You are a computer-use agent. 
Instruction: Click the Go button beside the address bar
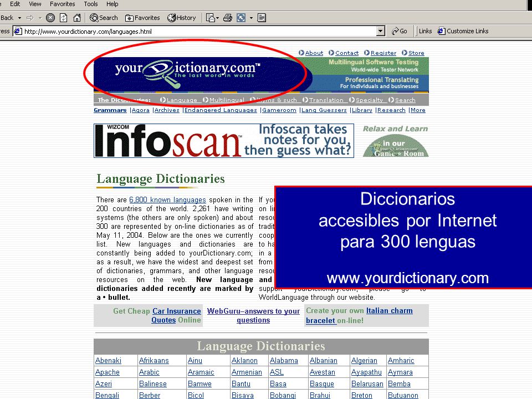[x=400, y=31]
